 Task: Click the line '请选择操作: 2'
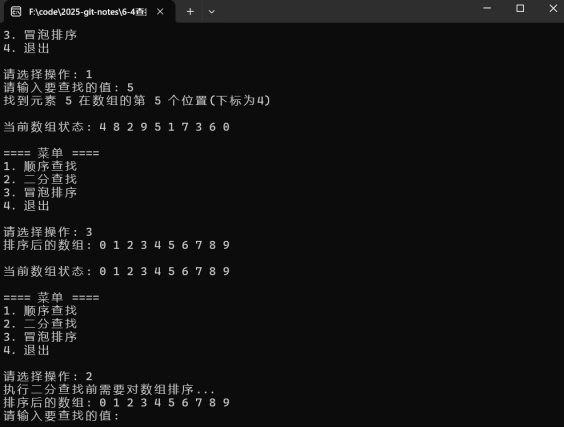(48, 377)
